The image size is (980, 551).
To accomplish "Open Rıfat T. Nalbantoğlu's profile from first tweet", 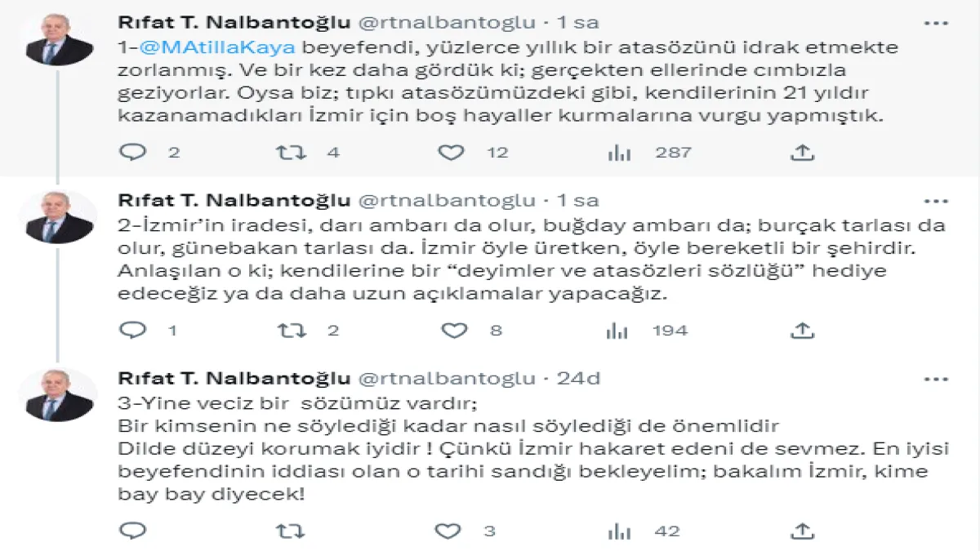I will 234,22.
